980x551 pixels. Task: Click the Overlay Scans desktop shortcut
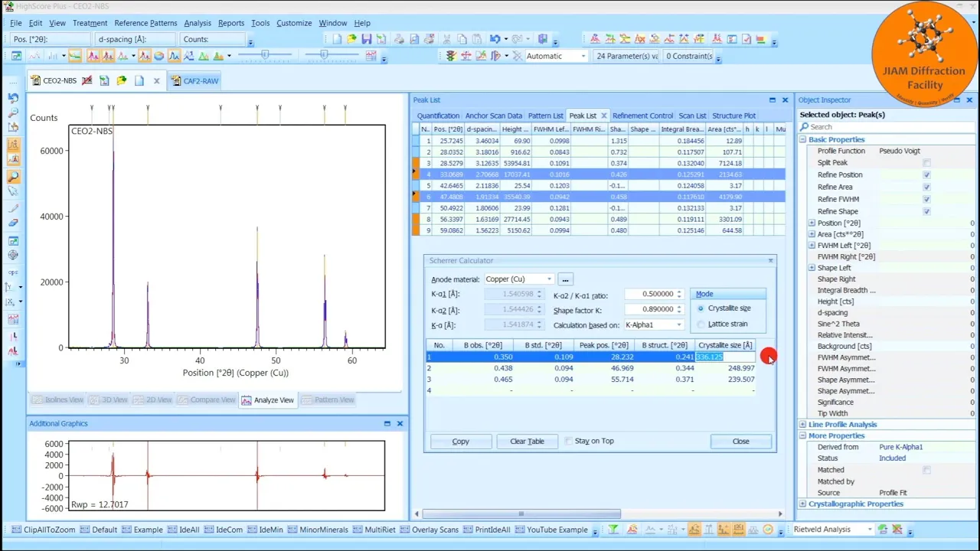[x=430, y=530]
